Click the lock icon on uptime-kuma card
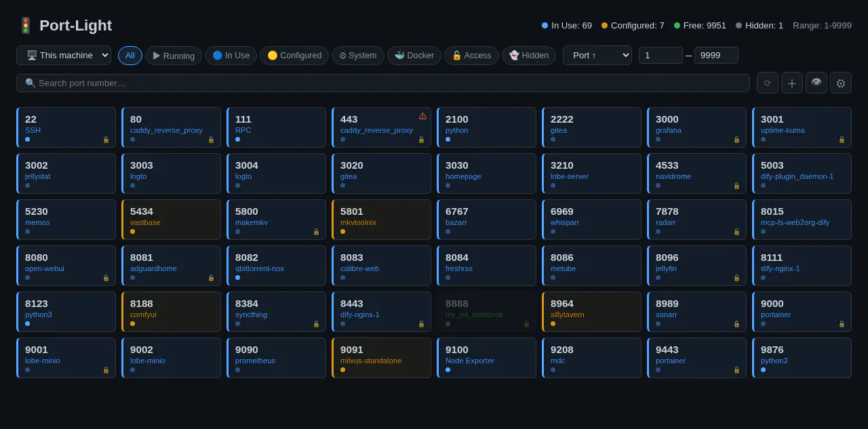The image size is (868, 429). [842, 140]
